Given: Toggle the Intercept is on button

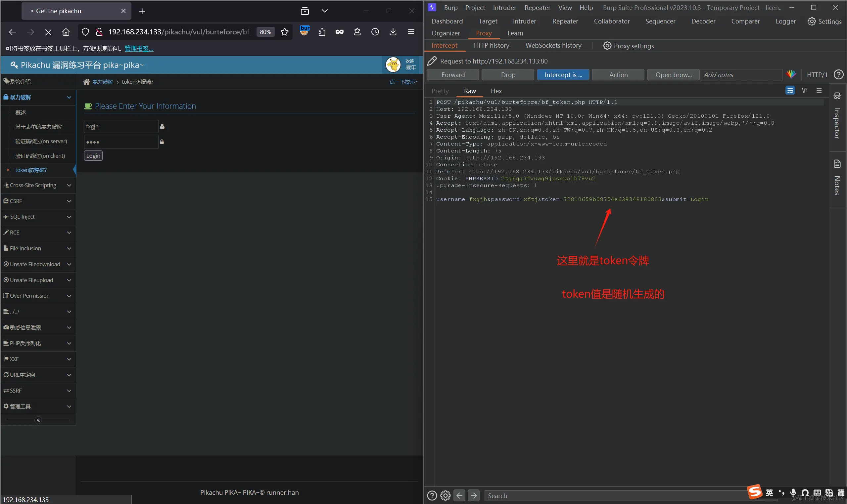Looking at the screenshot, I should (563, 75).
